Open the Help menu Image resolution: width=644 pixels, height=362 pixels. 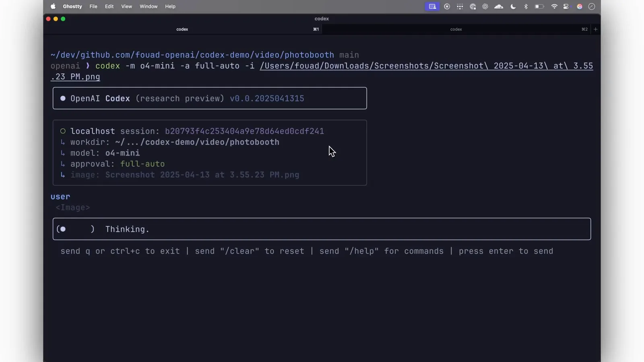[170, 6]
